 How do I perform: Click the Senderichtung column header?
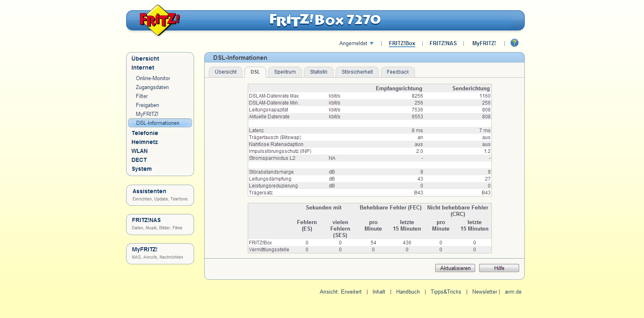[471, 88]
